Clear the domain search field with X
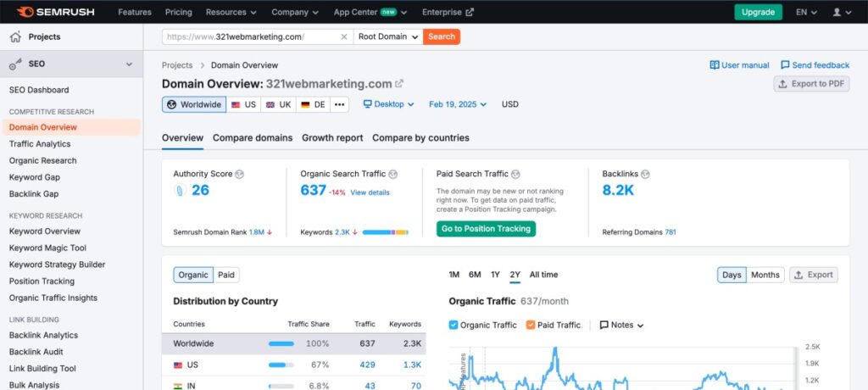Viewport: 868px width, 390px height. (x=344, y=36)
